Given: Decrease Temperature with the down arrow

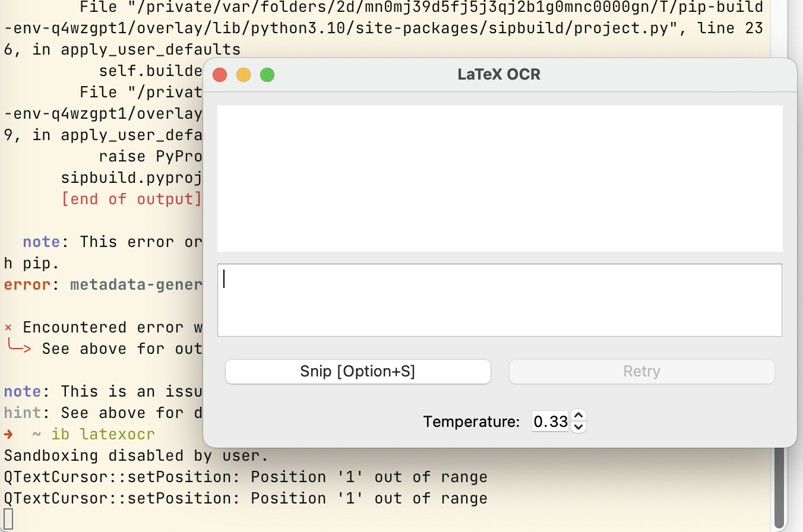Looking at the screenshot, I should [579, 426].
